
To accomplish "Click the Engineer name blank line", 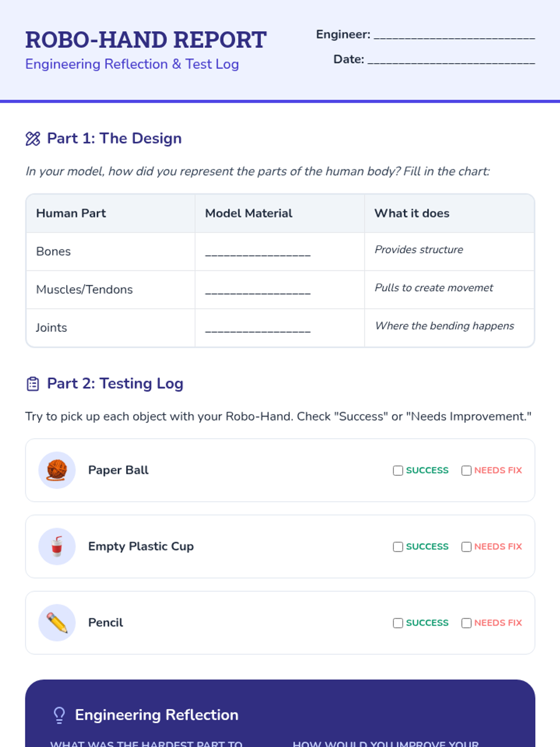I will (x=454, y=35).
